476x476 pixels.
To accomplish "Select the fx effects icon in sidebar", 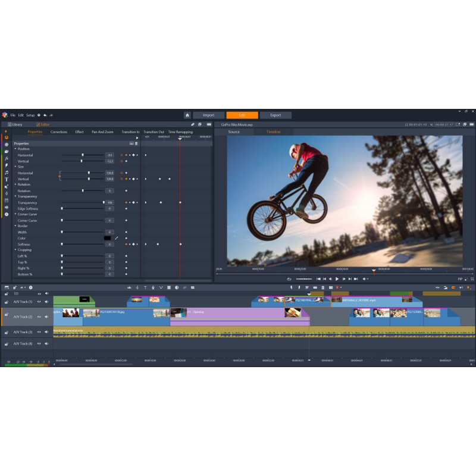I will 7,159.
